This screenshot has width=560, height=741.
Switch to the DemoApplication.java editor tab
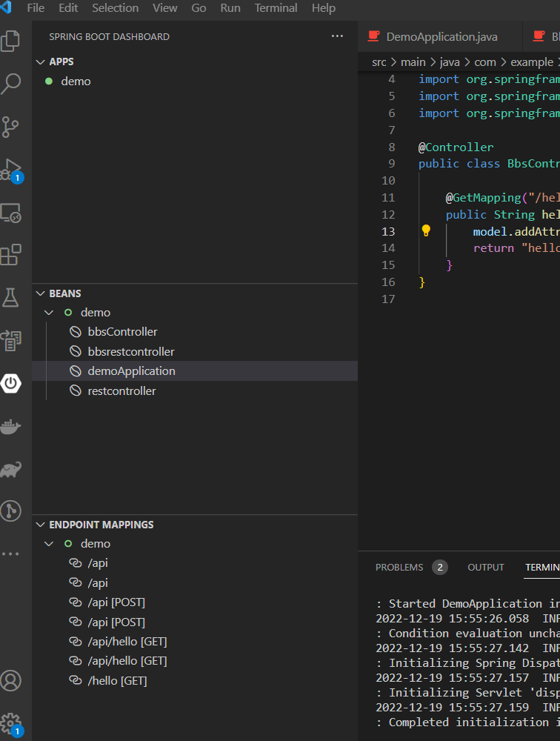point(441,36)
